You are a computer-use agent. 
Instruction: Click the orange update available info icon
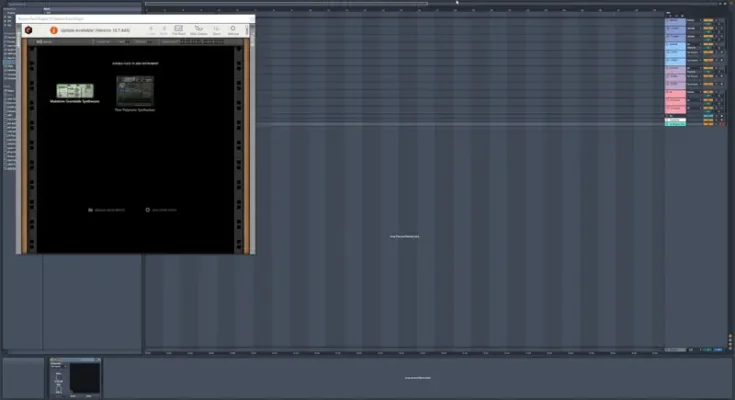pos(54,30)
